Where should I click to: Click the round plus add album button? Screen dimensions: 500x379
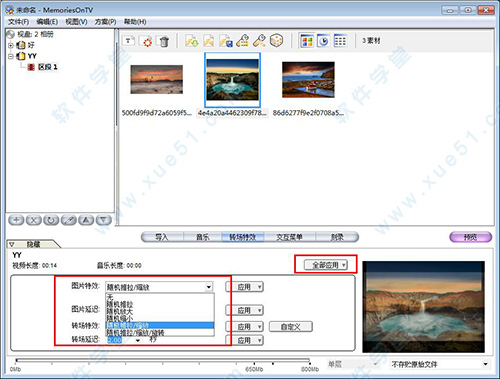[x=16, y=220]
